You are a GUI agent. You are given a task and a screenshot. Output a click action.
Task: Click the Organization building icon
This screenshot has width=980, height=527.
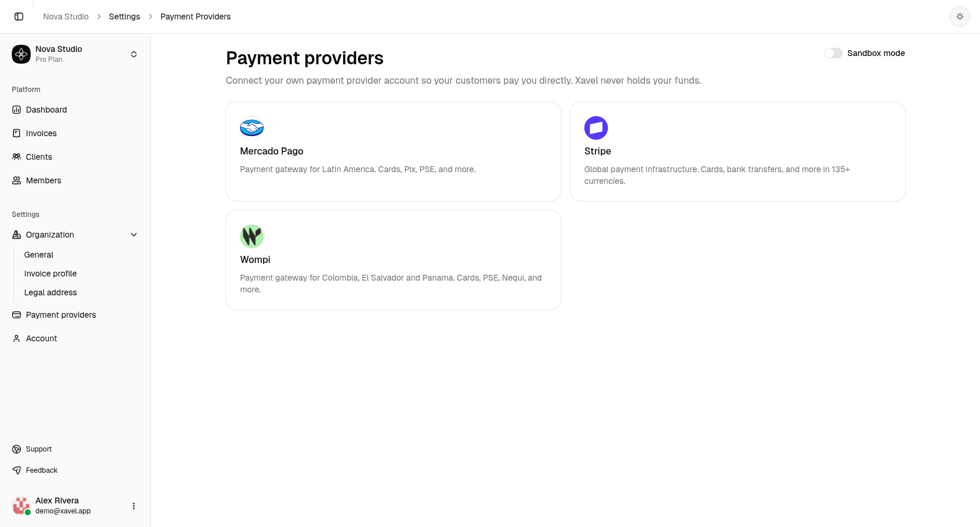point(17,235)
